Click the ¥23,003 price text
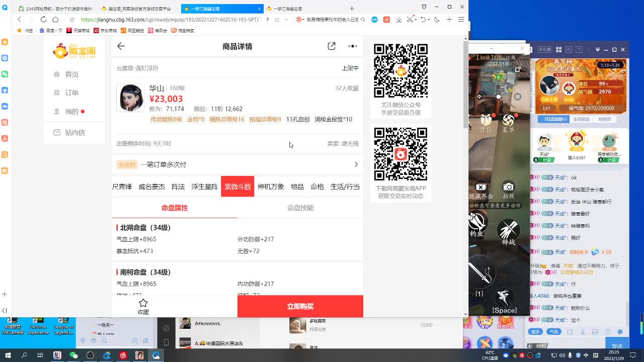This screenshot has height=362, width=644. [166, 99]
